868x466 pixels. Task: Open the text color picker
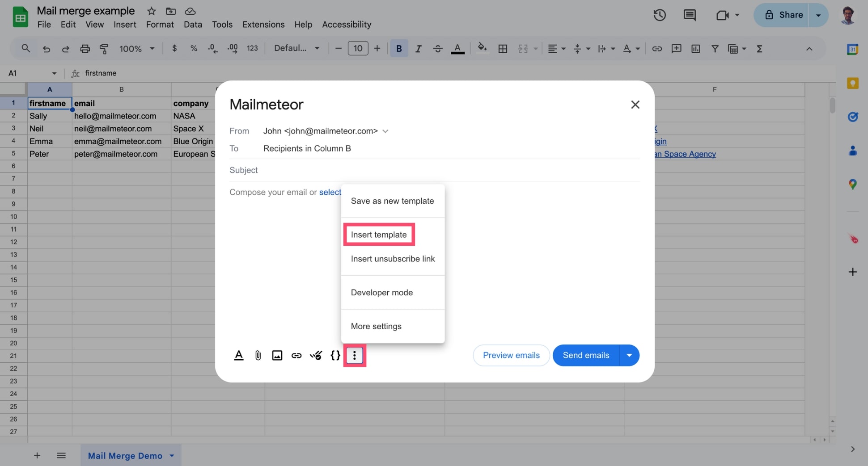457,49
